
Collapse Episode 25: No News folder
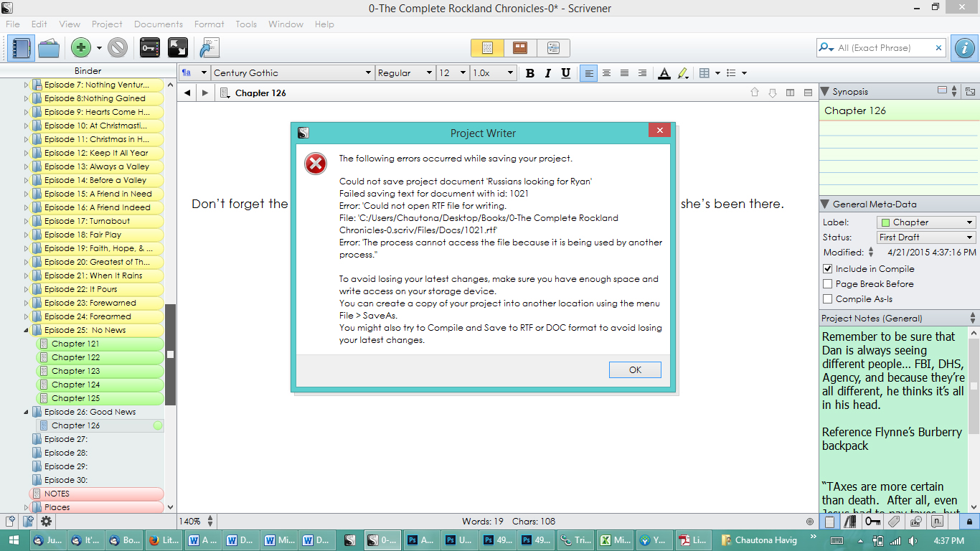coord(27,331)
